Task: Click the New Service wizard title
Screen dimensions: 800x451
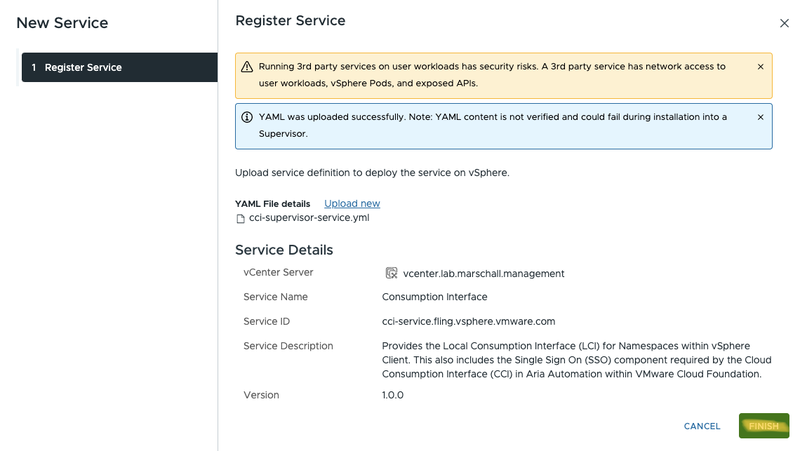Action: (x=62, y=22)
